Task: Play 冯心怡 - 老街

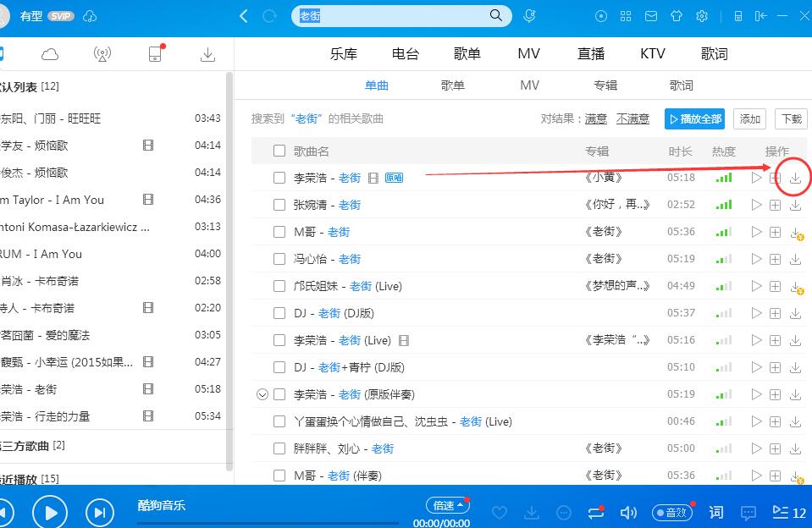Action: pyautogui.click(x=757, y=259)
